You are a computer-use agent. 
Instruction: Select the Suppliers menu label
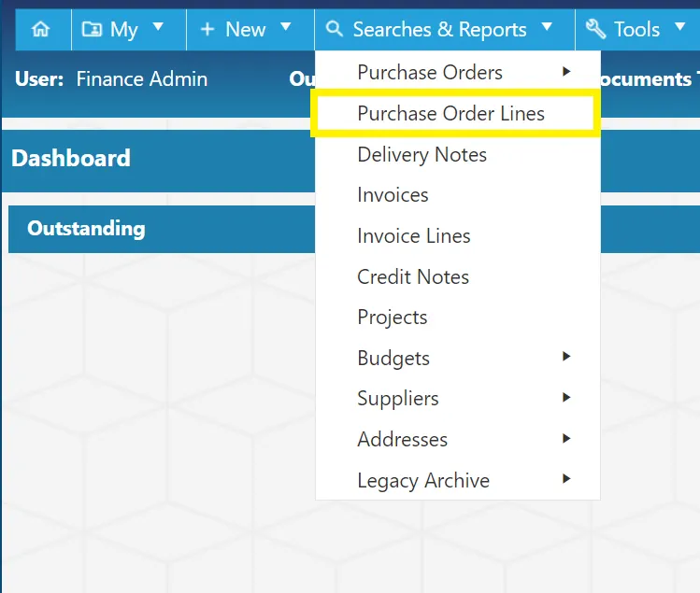click(398, 399)
